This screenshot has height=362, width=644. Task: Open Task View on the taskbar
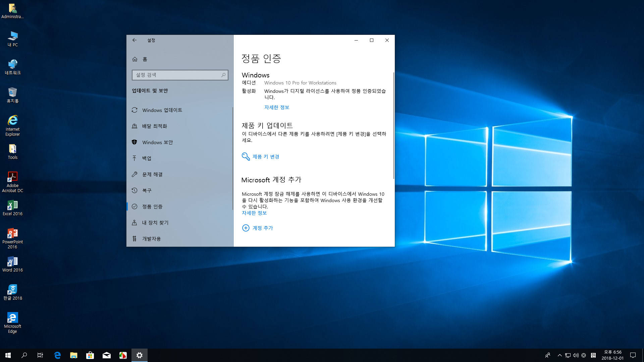coord(40,355)
